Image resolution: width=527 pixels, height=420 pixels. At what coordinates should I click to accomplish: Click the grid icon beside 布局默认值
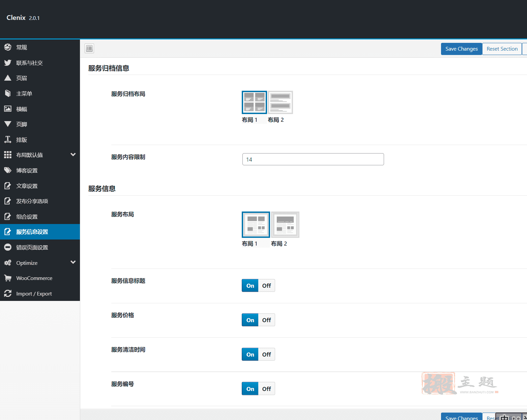(x=8, y=155)
